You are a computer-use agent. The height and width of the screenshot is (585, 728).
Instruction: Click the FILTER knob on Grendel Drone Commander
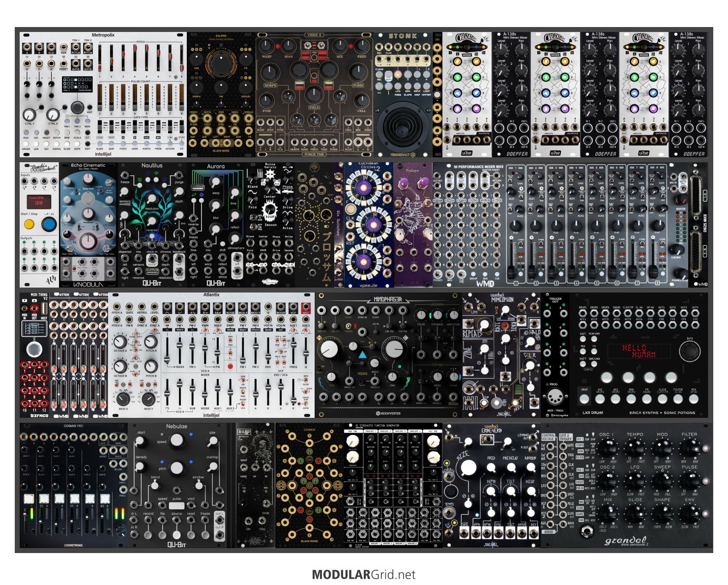689,448
